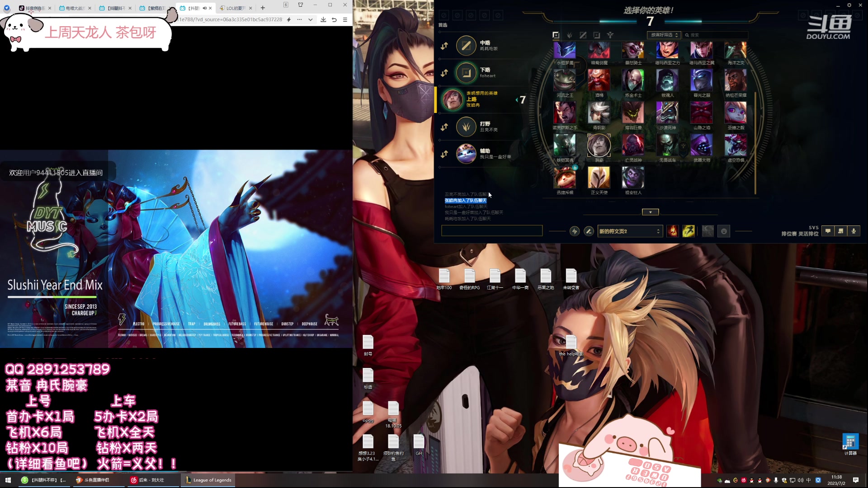Select champion 牧魂人
Screen dimensions: 868x488
(667, 80)
